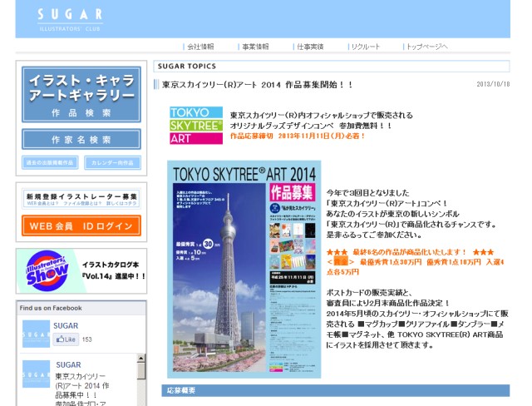Image resolution: width=532 pixels, height=406 pixels.
Task: Click the TOKYO SKYTREE ART logo
Action: click(196, 126)
